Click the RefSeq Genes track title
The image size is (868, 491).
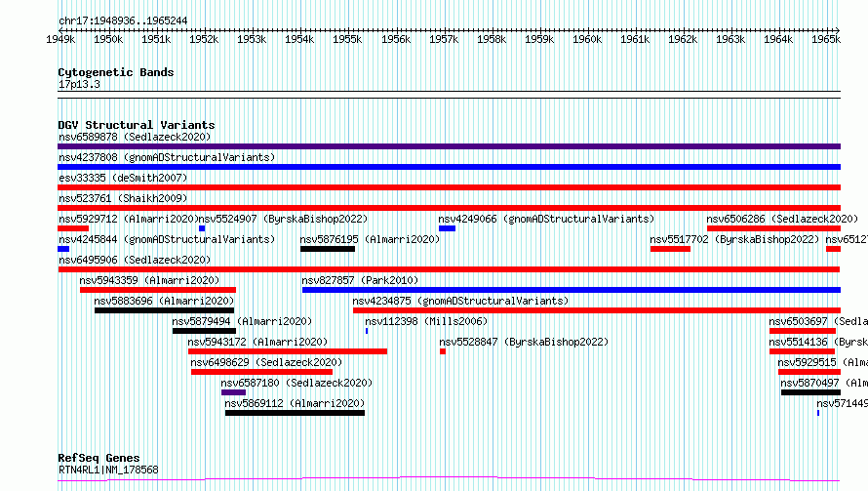(x=99, y=459)
